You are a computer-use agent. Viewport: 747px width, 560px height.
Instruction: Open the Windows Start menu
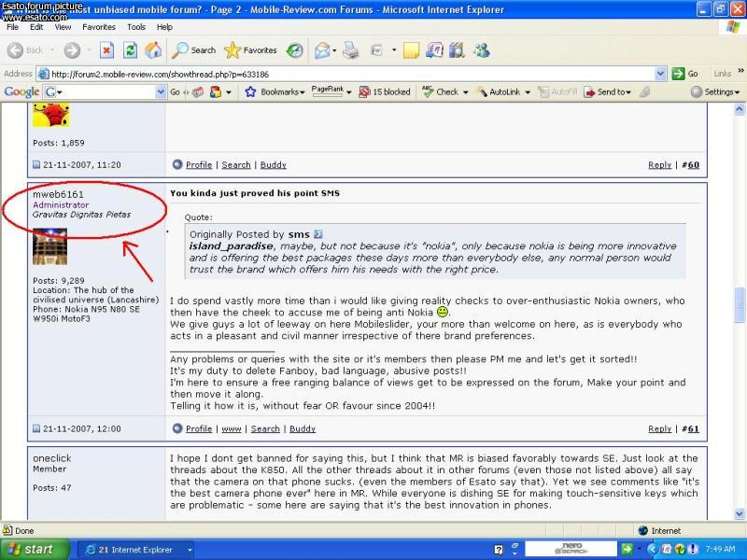[x=35, y=550]
